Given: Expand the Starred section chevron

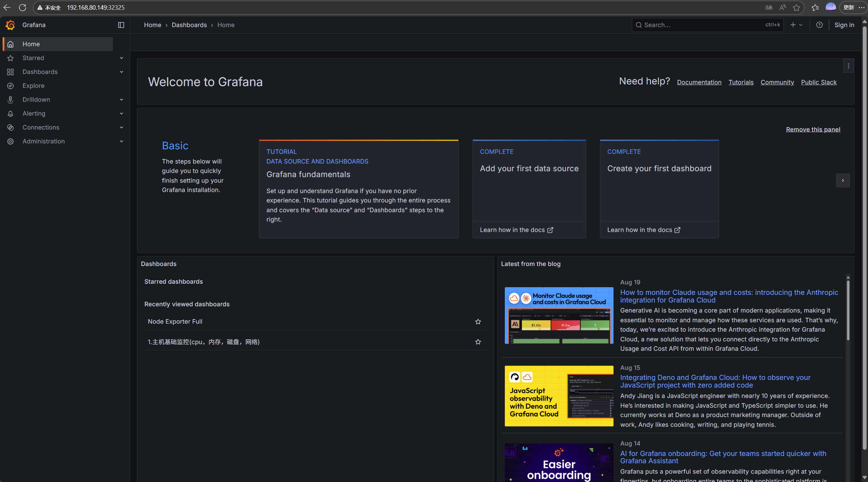Looking at the screenshot, I should pyautogui.click(x=122, y=58).
